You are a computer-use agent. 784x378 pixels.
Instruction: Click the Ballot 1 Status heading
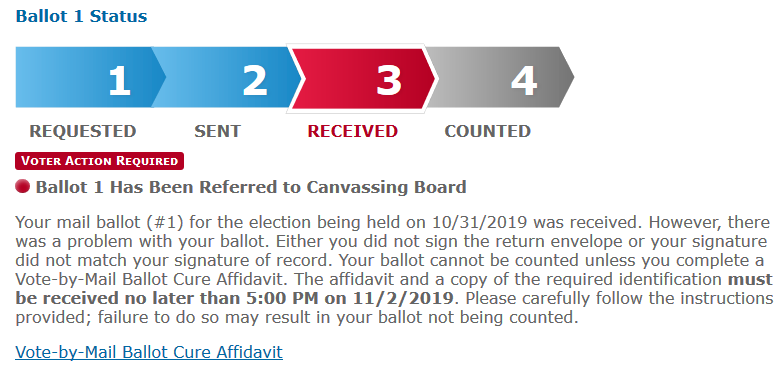82,16
